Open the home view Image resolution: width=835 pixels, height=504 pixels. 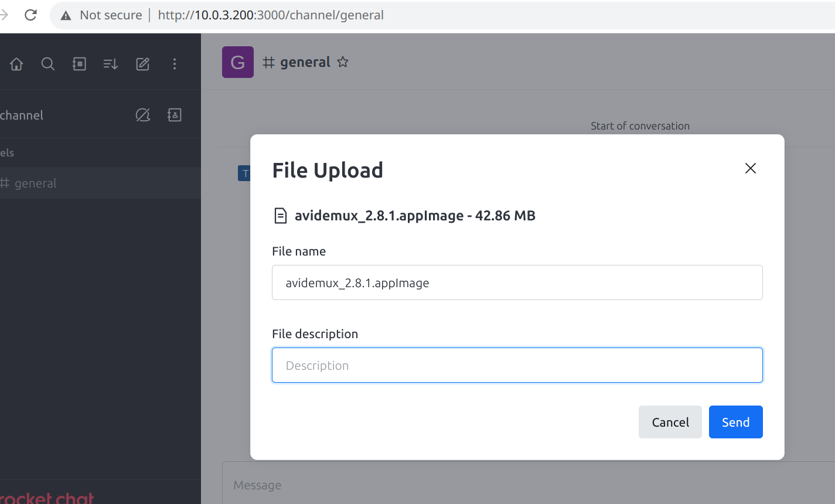(x=16, y=64)
